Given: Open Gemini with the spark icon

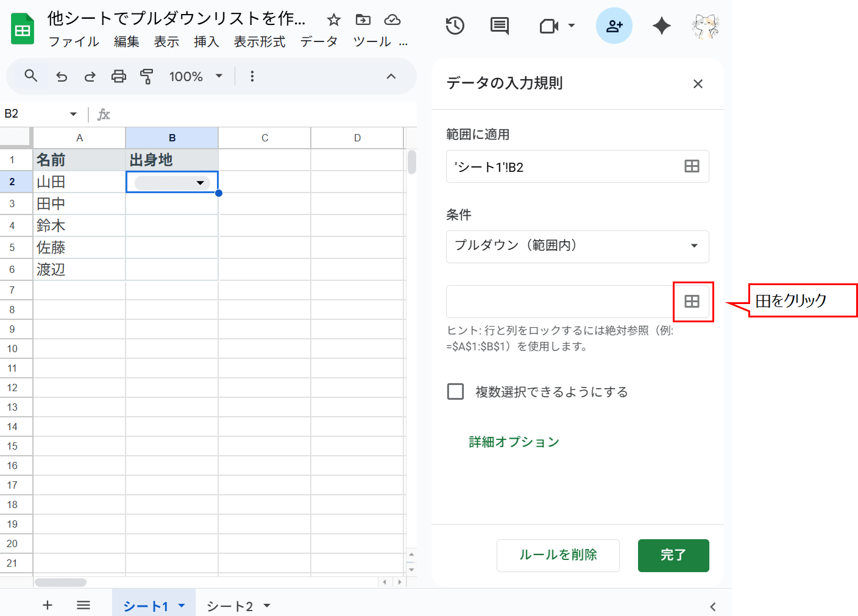Looking at the screenshot, I should coord(661,26).
